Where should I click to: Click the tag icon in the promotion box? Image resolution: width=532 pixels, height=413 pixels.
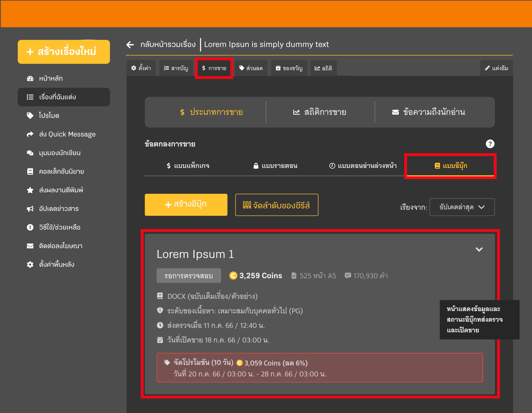(167, 362)
